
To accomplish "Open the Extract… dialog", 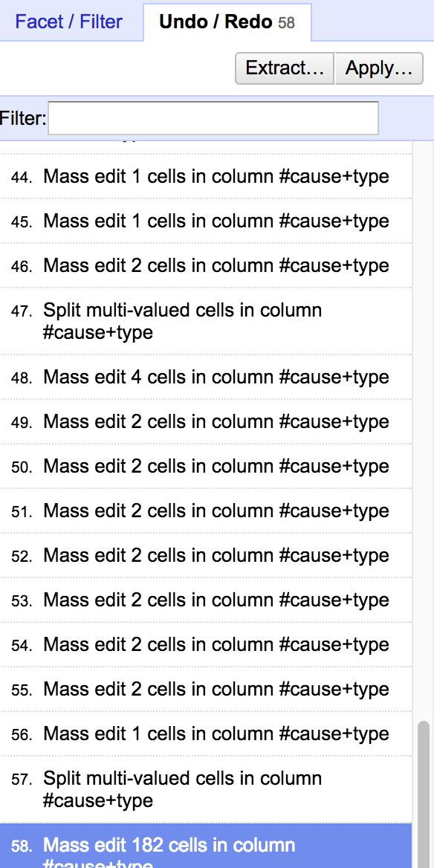I will coord(285,68).
